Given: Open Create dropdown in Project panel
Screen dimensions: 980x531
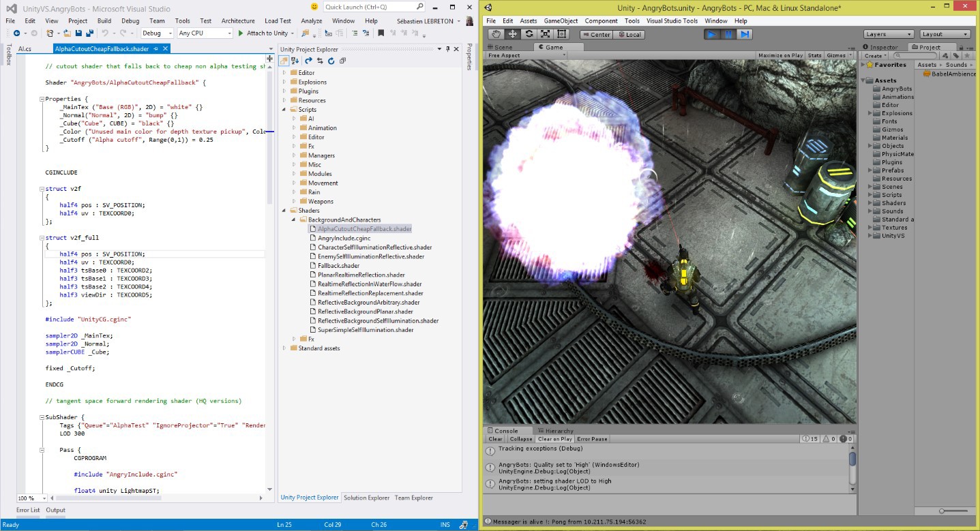Looking at the screenshot, I should pos(875,56).
